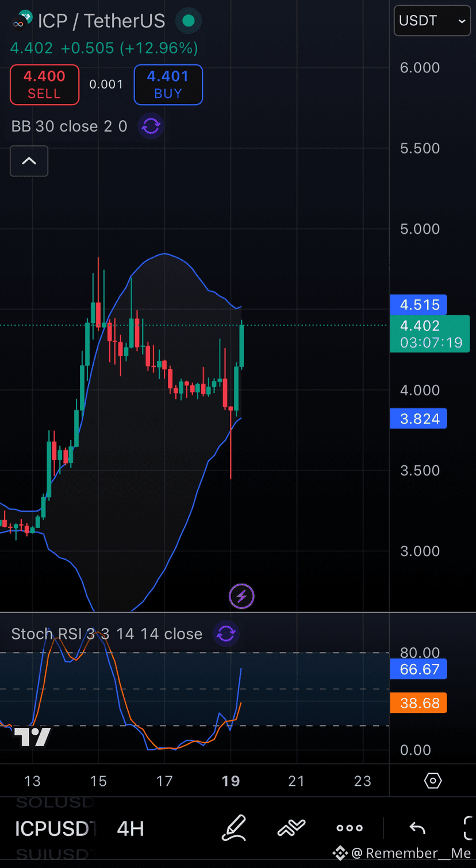The width and height of the screenshot is (476, 868).
Task: Tap the 4.515 upper band price label
Action: click(x=419, y=304)
